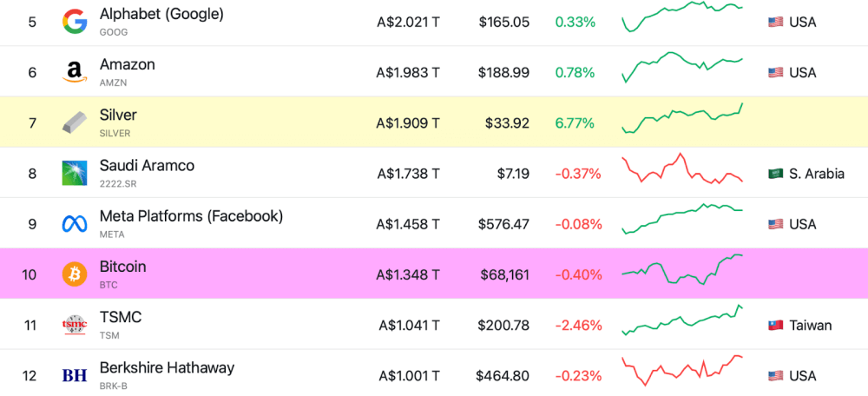
Task: View Saudi Aramco's red sparkline chart
Action: coord(682,169)
